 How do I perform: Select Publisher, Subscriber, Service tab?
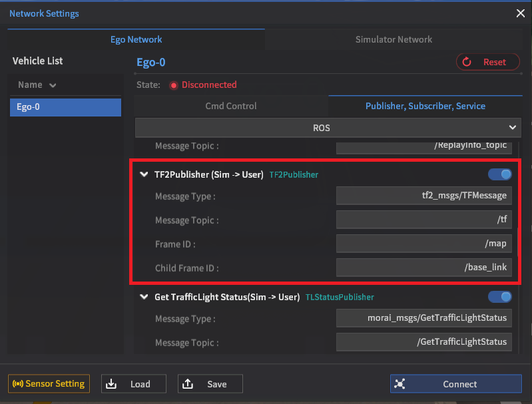click(x=425, y=106)
